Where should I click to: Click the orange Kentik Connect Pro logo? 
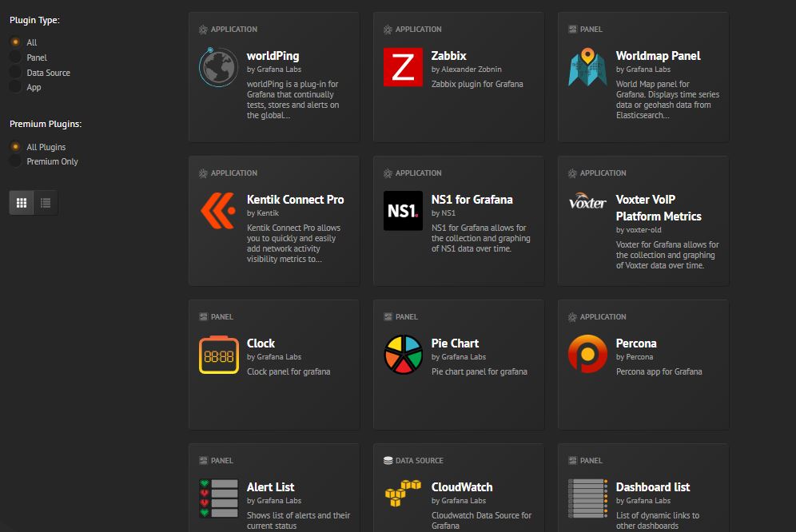218,211
